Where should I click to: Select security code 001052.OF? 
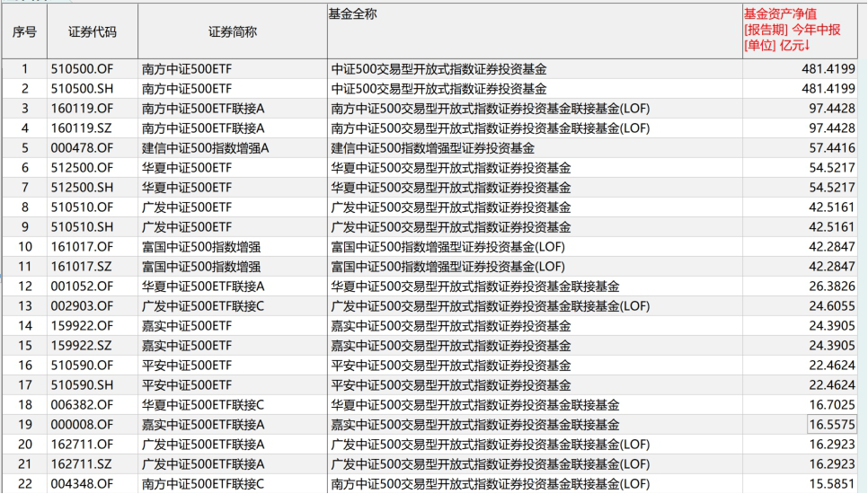[x=82, y=287]
